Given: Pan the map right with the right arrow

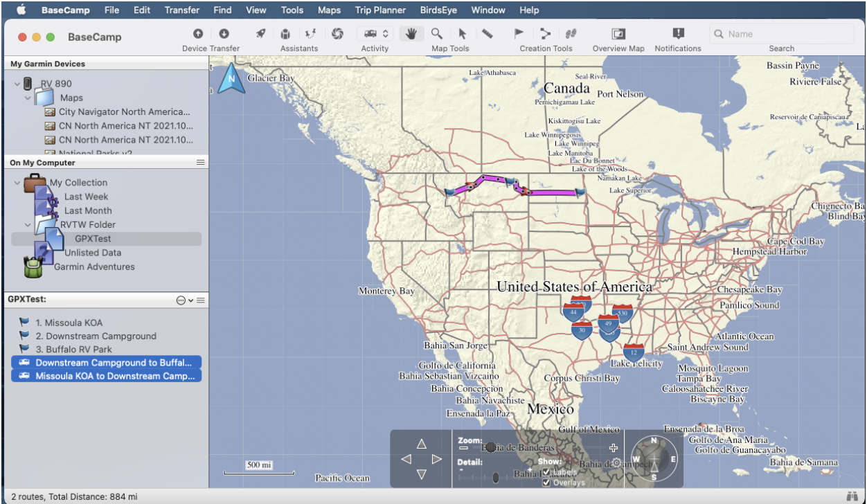Looking at the screenshot, I should 436,459.
